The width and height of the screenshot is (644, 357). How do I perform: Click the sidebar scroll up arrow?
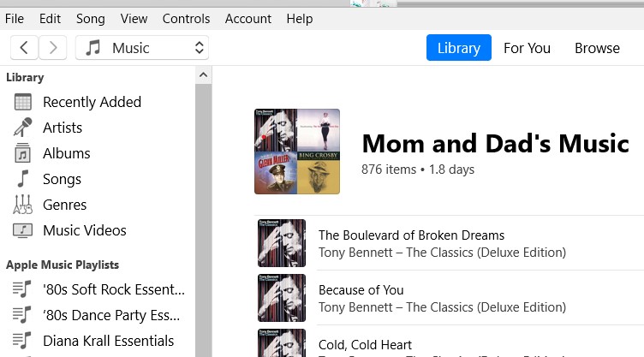(203, 75)
